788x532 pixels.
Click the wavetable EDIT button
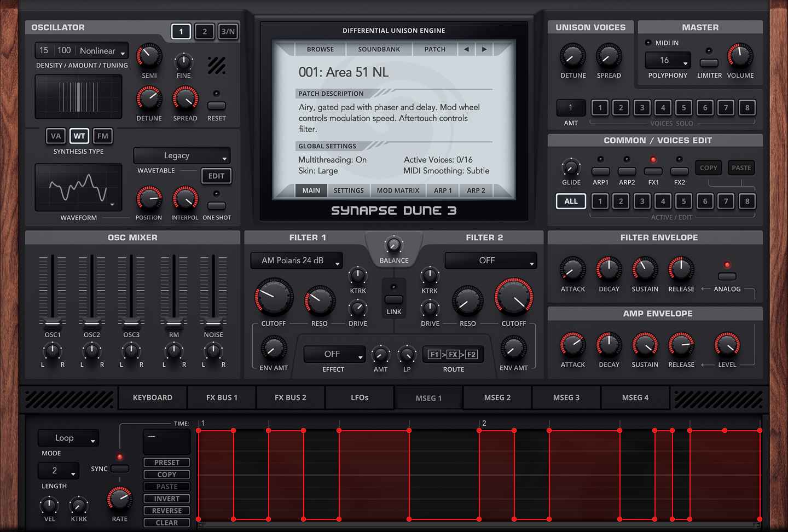tap(216, 176)
